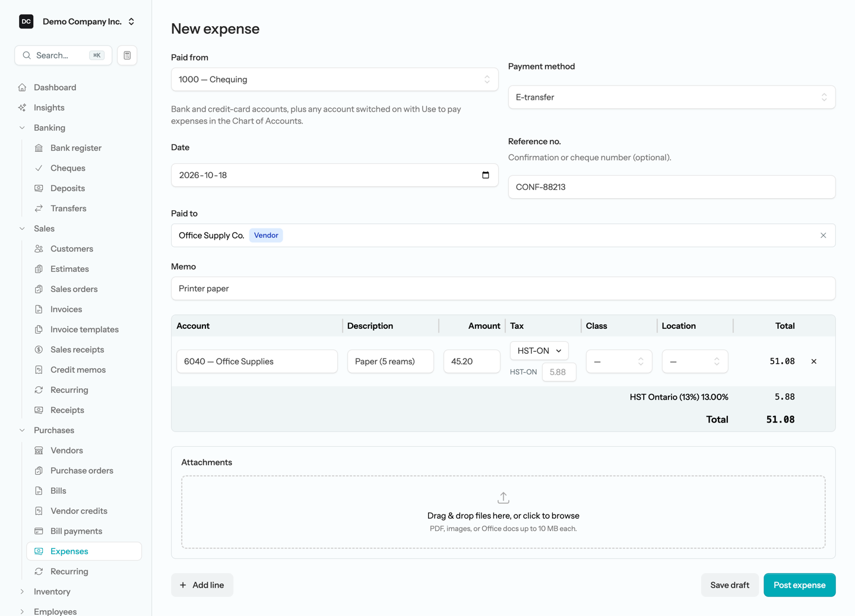Image resolution: width=855 pixels, height=616 pixels.
Task: Click the Bills sidebar icon
Action: 39,491
